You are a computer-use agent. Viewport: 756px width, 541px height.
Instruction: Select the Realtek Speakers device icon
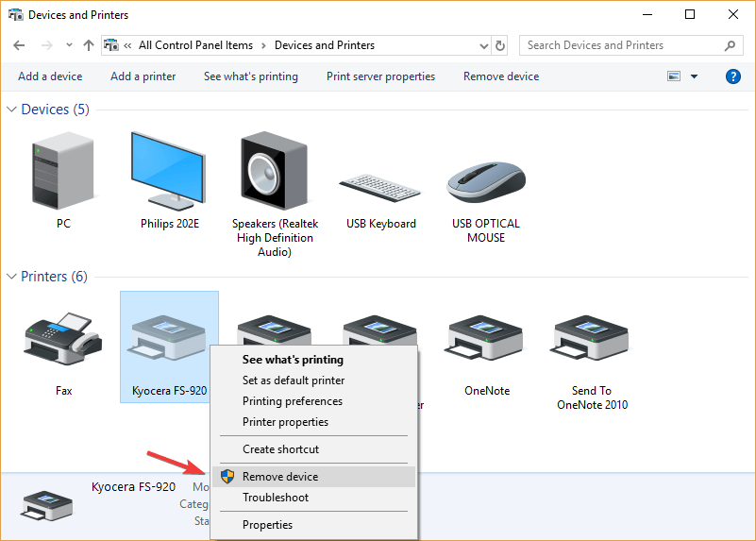point(275,171)
